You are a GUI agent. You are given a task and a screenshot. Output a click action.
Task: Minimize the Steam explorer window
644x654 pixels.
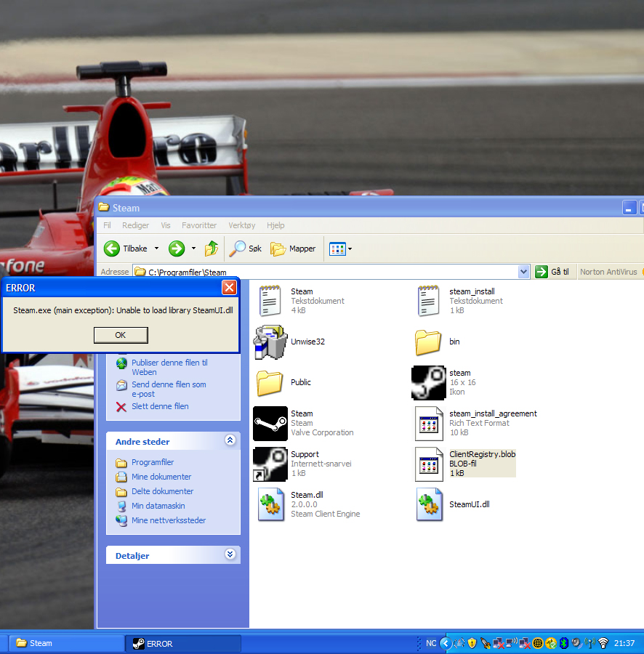pos(629,207)
